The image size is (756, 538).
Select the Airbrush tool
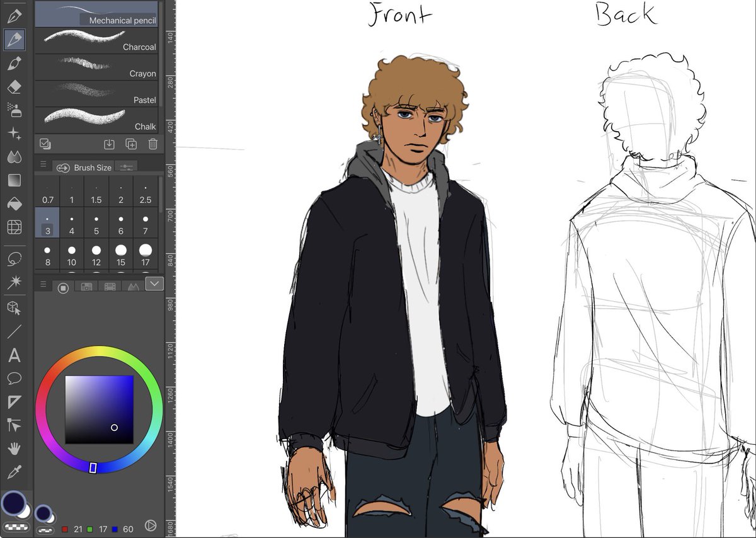click(x=14, y=110)
